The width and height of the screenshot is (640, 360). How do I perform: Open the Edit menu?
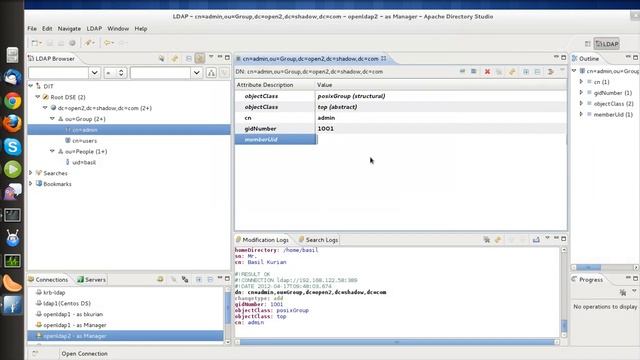[x=47, y=29]
